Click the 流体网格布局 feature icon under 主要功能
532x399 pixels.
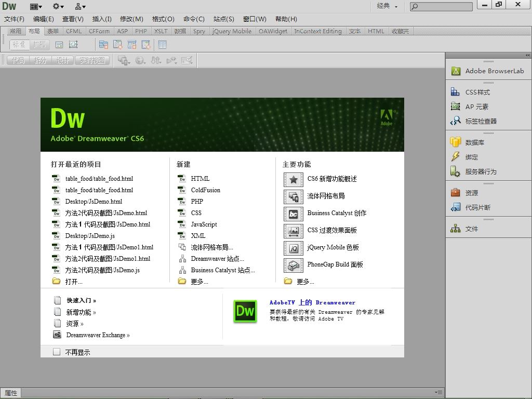[x=294, y=197]
